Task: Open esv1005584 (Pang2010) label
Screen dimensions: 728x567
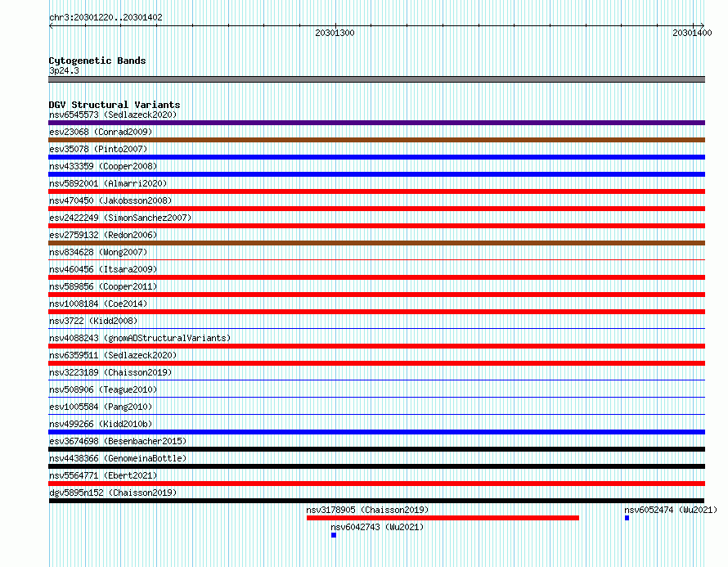Action: click(x=101, y=407)
